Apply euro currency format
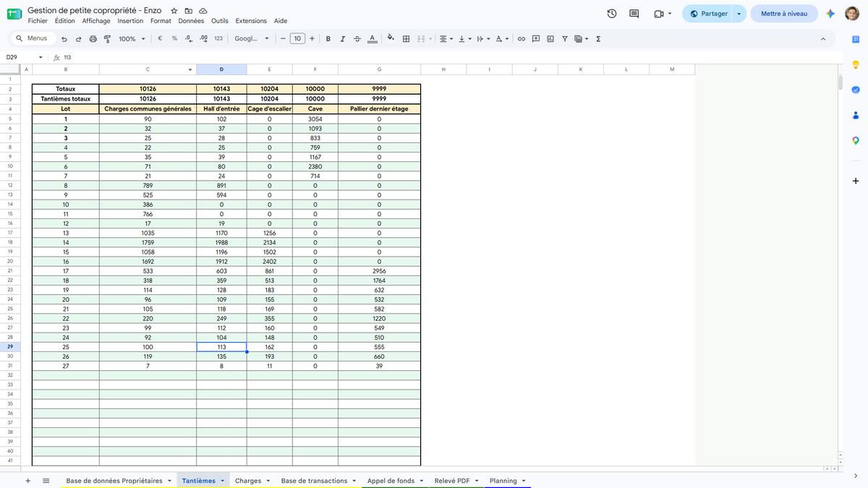 tap(159, 39)
